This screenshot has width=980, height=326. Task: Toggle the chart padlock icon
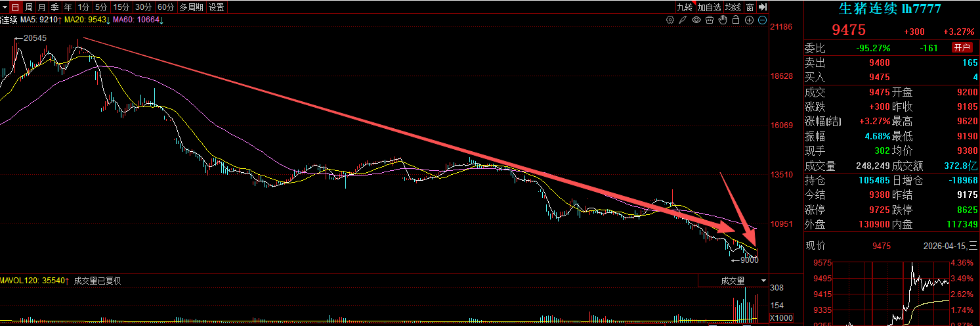tap(736, 20)
